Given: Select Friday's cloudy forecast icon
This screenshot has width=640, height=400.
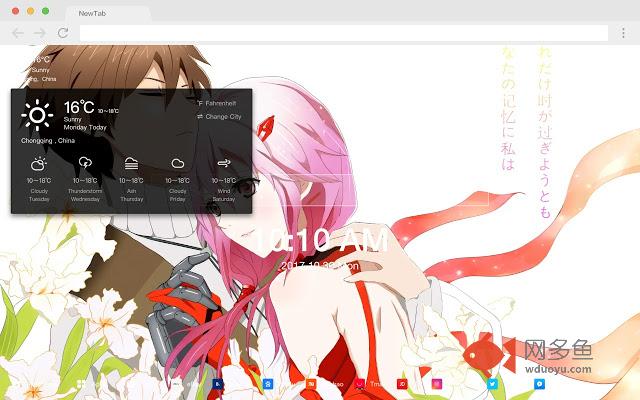Looking at the screenshot, I should 178,164.
